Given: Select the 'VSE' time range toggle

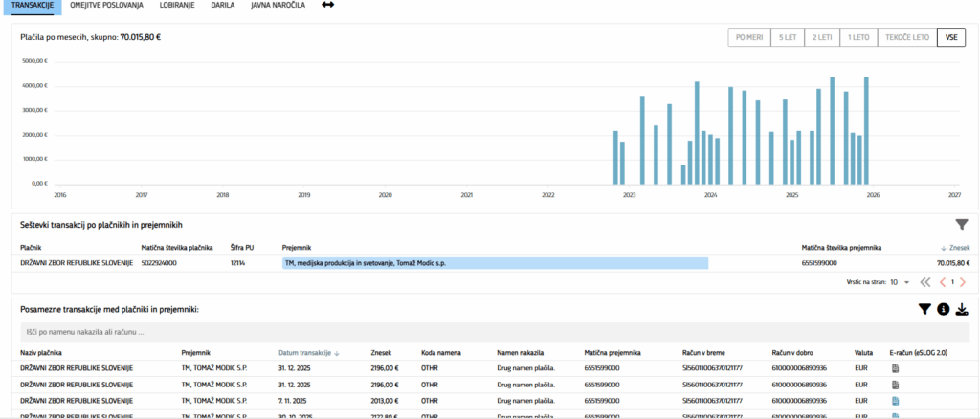Looking at the screenshot, I should [x=950, y=37].
